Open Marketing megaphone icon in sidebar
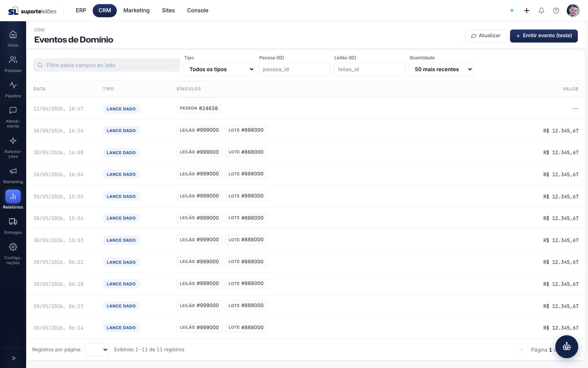588x368 pixels. point(13,171)
